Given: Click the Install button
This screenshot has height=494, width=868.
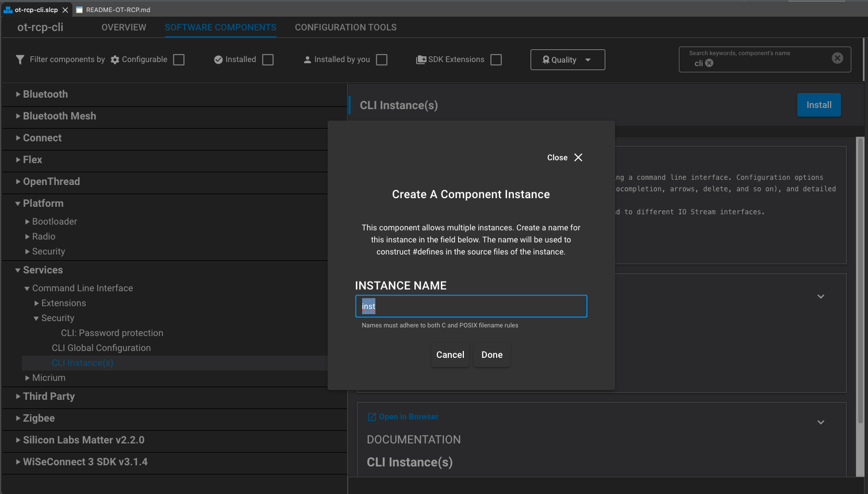Looking at the screenshot, I should point(819,105).
